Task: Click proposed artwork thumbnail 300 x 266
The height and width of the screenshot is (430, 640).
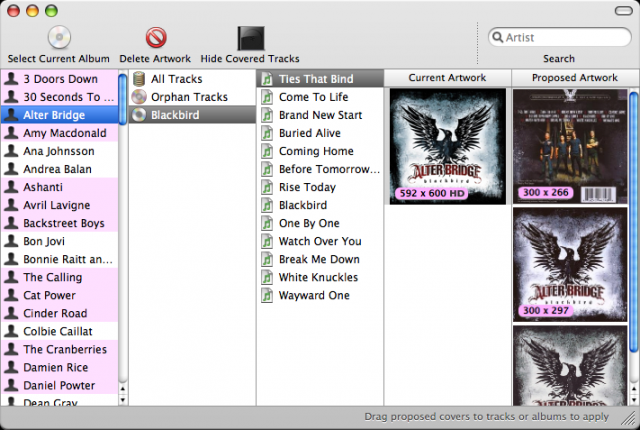Action: coord(570,146)
